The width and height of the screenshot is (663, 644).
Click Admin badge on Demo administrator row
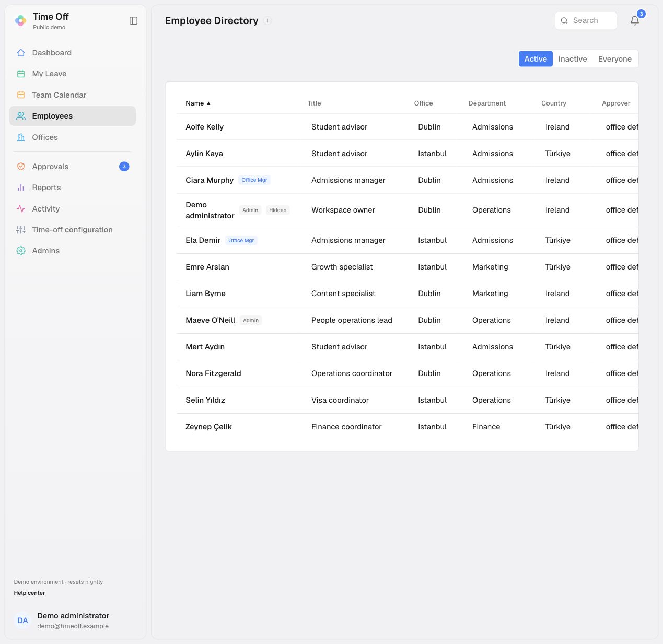point(250,210)
